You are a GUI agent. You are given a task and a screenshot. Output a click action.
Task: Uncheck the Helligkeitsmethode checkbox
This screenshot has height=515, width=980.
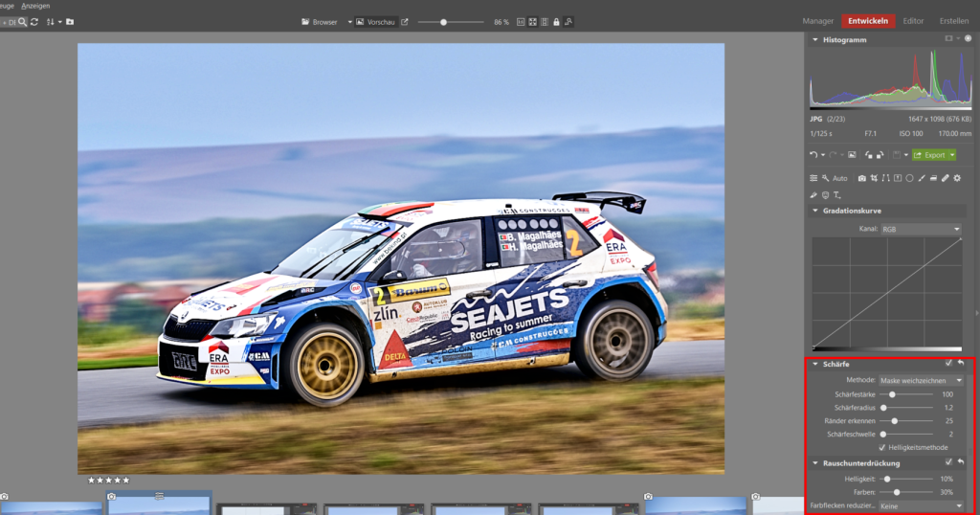(881, 447)
